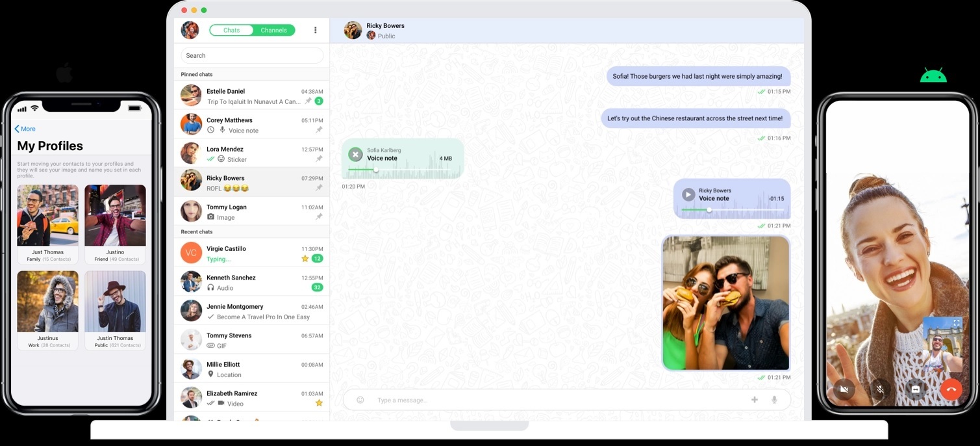
Task: Switch to the Channels tab
Action: (273, 30)
